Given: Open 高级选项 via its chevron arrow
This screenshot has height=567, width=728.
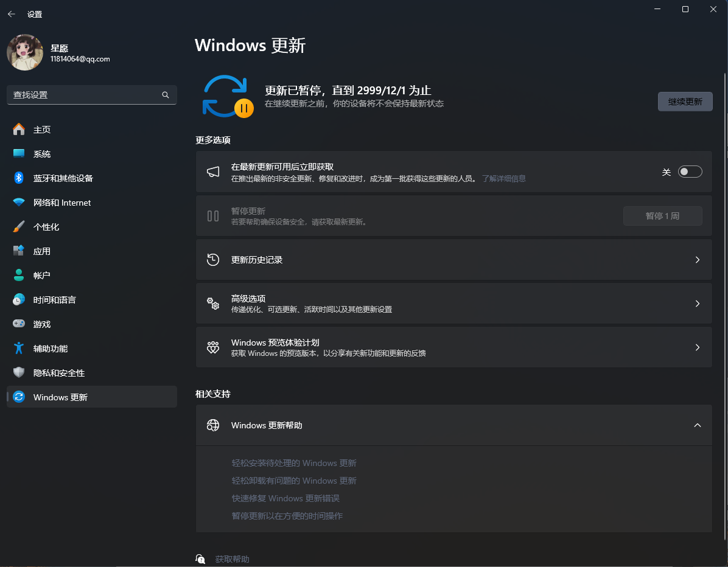Looking at the screenshot, I should 698,304.
